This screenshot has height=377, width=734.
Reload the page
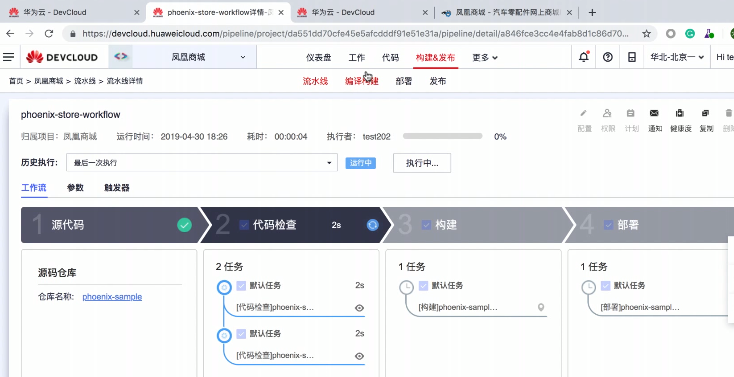tap(49, 33)
